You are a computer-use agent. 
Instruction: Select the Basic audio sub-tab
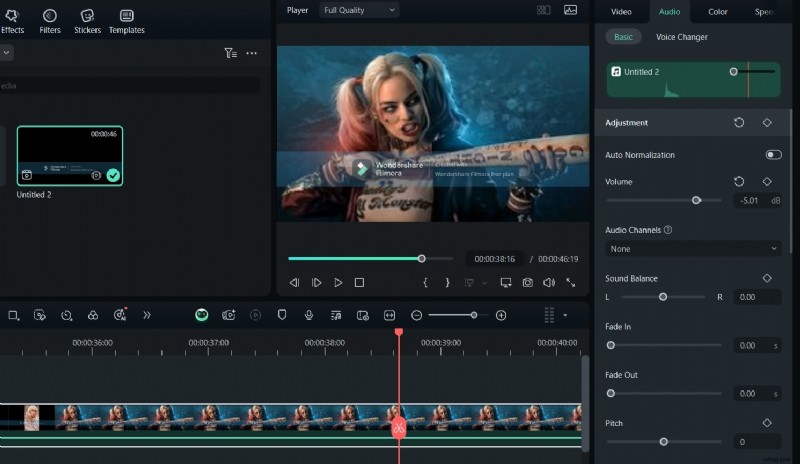coord(623,37)
